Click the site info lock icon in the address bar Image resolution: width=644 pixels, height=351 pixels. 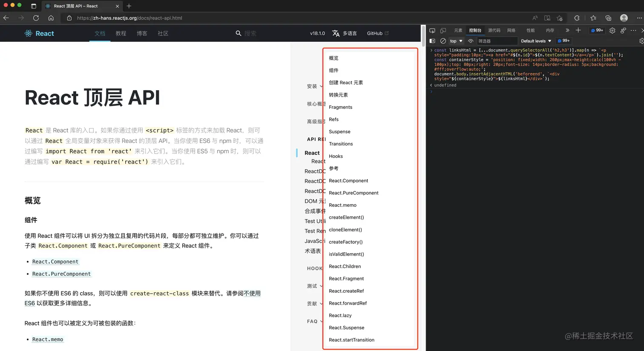[69, 18]
